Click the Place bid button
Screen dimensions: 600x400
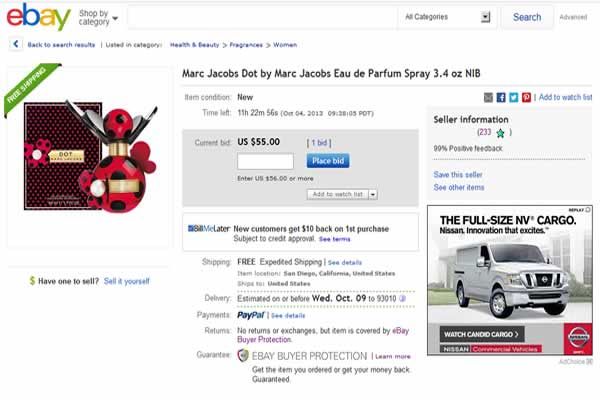coord(328,161)
